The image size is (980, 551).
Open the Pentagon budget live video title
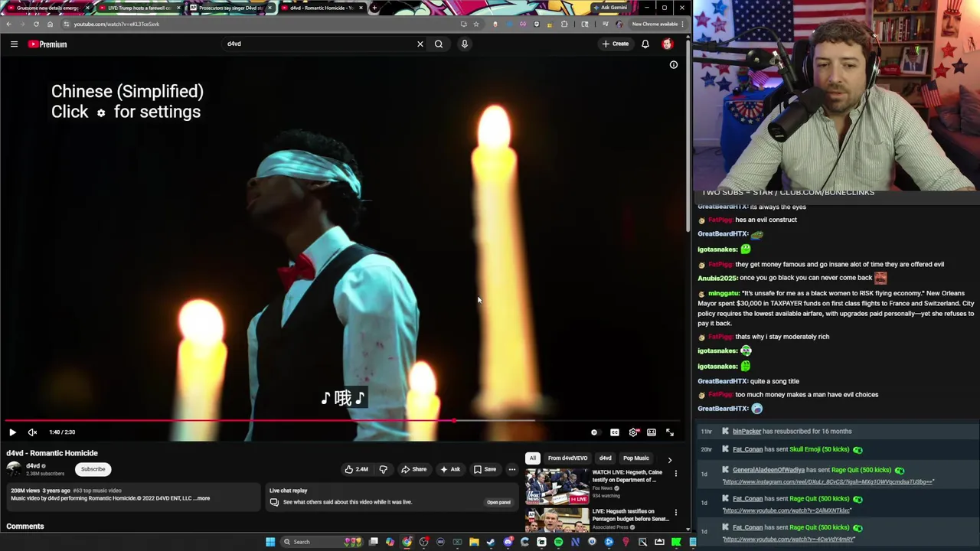[631, 515]
